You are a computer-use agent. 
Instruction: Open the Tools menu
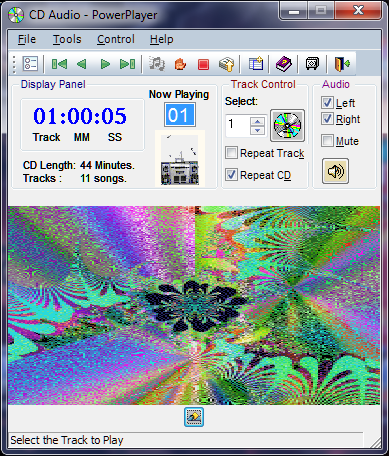[67, 39]
